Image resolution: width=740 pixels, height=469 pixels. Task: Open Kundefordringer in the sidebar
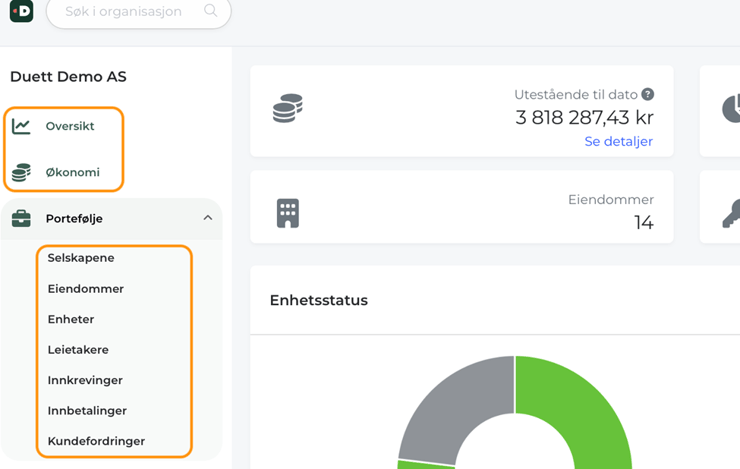coord(96,441)
